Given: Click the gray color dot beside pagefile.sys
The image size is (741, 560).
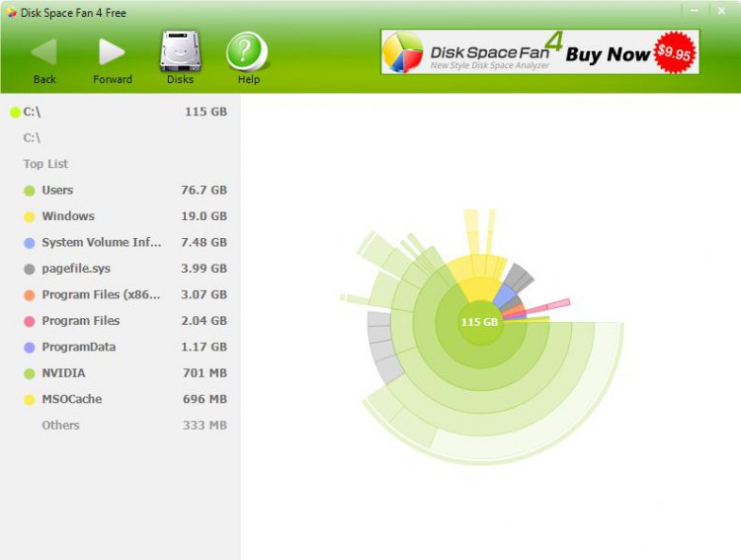Looking at the screenshot, I should [30, 270].
